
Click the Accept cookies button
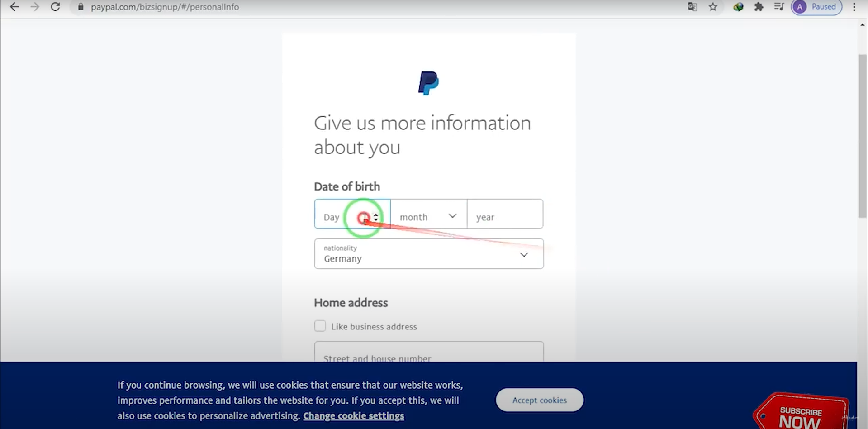[x=539, y=400]
